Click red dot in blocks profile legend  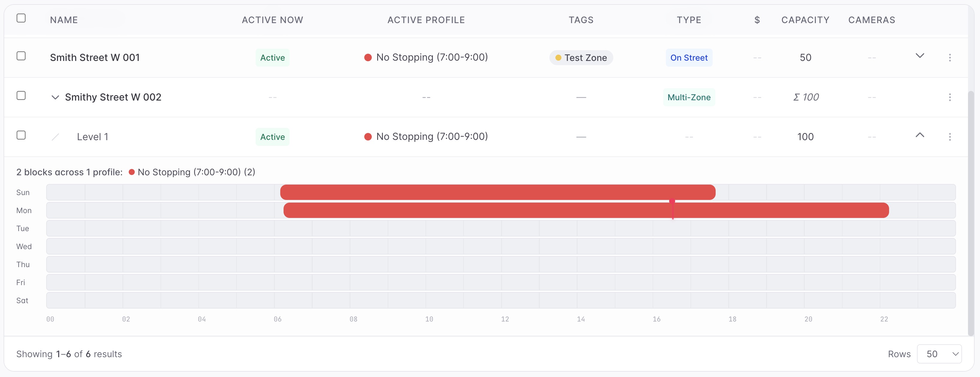(x=132, y=172)
